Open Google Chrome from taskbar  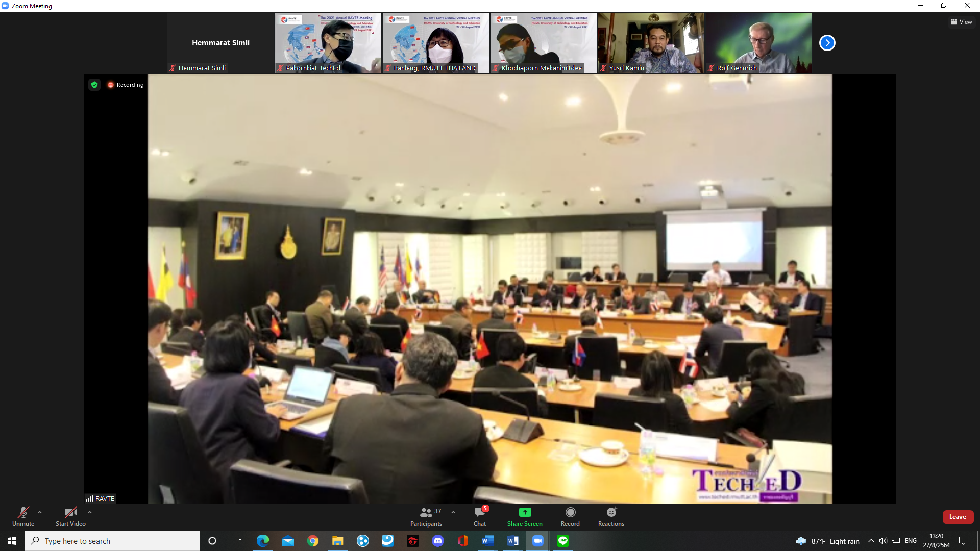[x=313, y=541]
